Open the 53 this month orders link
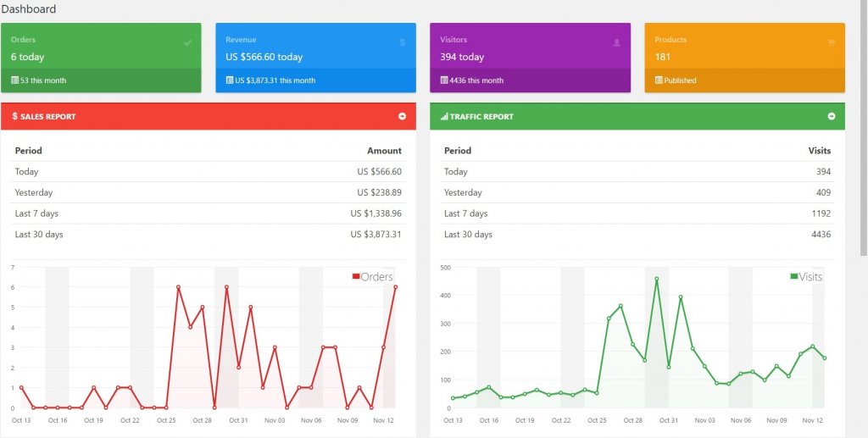868x438 pixels. (43, 80)
